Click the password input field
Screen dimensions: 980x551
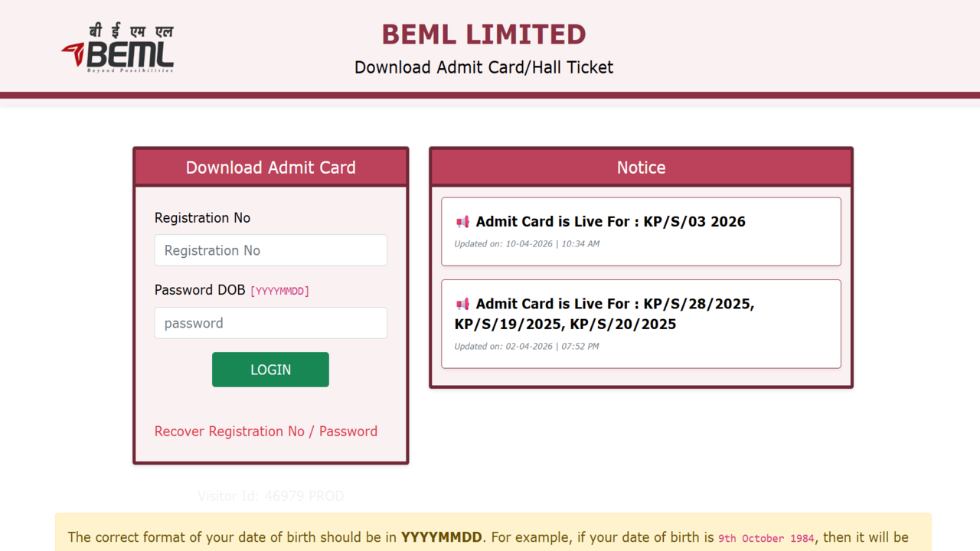pyautogui.click(x=270, y=323)
